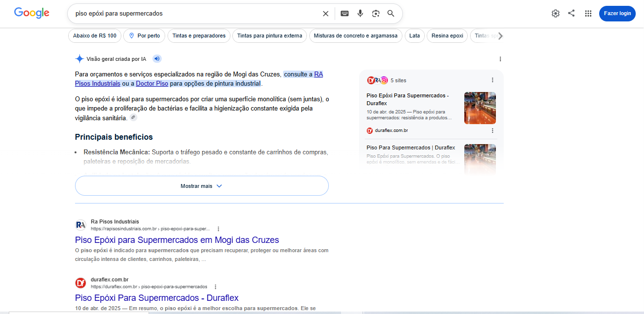Screen dimensions: 644x314
Task: Click the stacked site icons beside '5 sites'
Action: click(377, 80)
